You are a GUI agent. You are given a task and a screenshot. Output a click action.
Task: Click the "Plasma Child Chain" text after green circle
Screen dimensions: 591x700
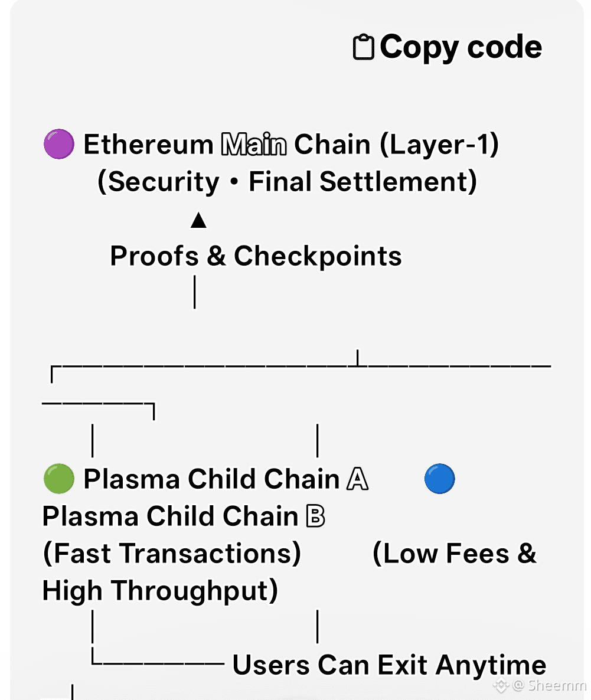pos(211,479)
